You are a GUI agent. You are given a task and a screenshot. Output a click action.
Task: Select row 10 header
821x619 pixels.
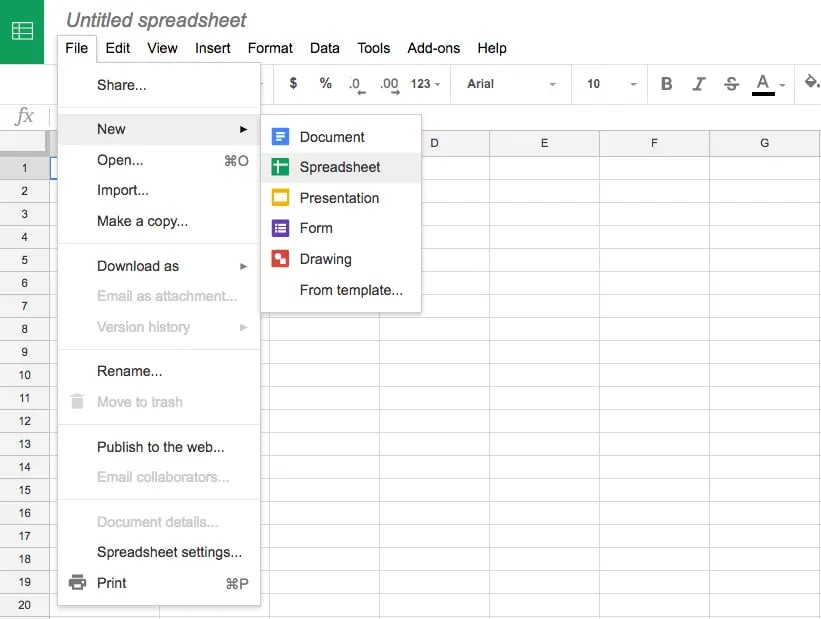pyautogui.click(x=25, y=375)
